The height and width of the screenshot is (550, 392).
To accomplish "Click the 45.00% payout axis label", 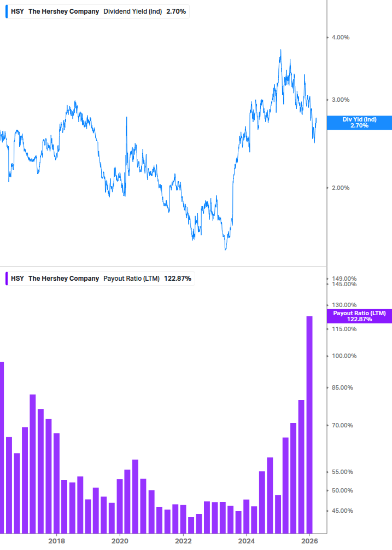I will click(342, 511).
